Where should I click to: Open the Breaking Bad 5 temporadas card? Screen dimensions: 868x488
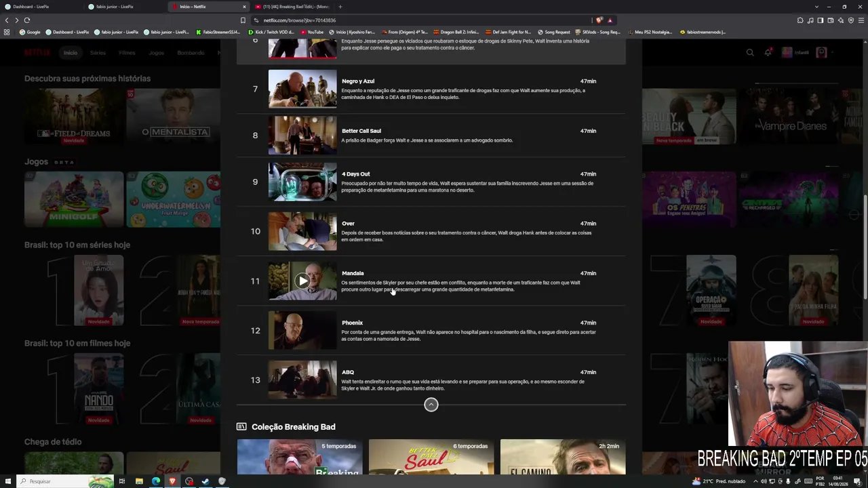click(300, 457)
